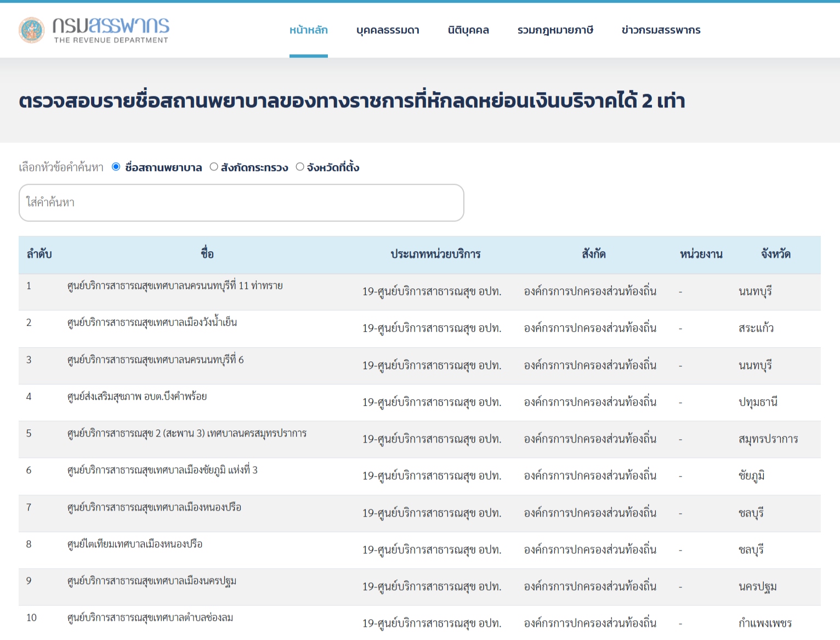Click the ลำดับ column header
Image resolution: width=840 pixels, height=640 pixels.
coord(39,254)
